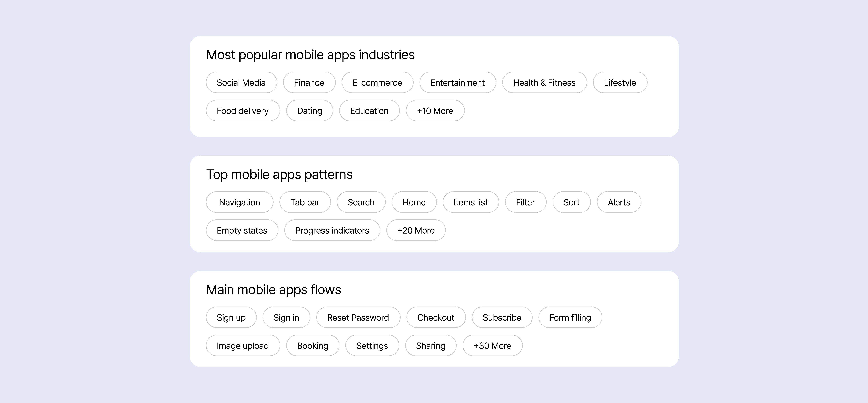
Task: Select the Sign up flow chip
Action: 231,317
